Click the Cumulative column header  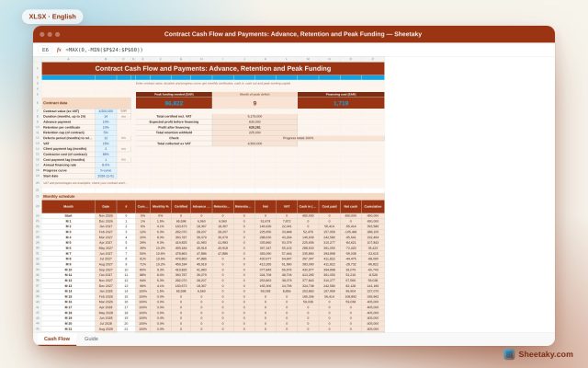coord(373,206)
